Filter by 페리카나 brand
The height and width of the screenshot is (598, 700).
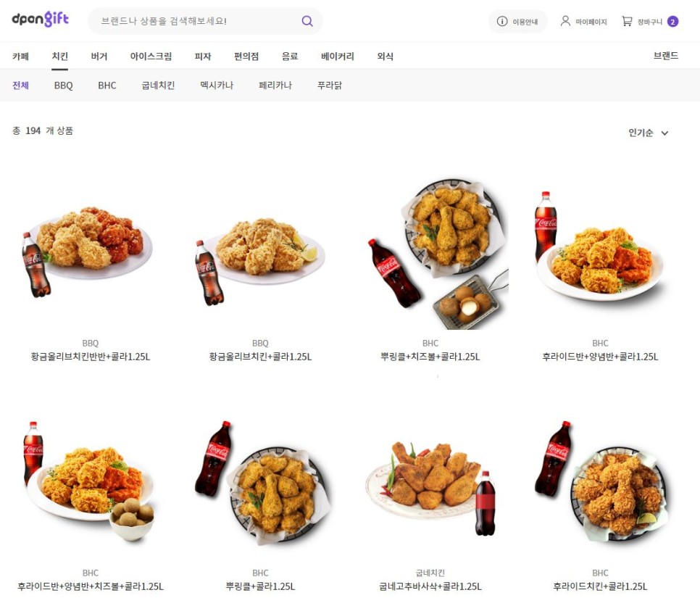(x=275, y=86)
